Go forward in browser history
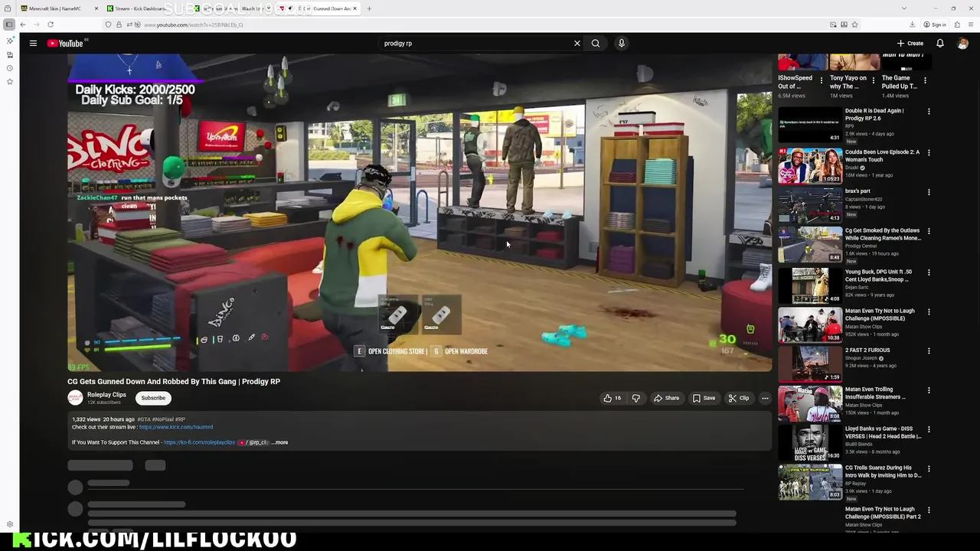This screenshot has width=980, height=551. point(37,24)
